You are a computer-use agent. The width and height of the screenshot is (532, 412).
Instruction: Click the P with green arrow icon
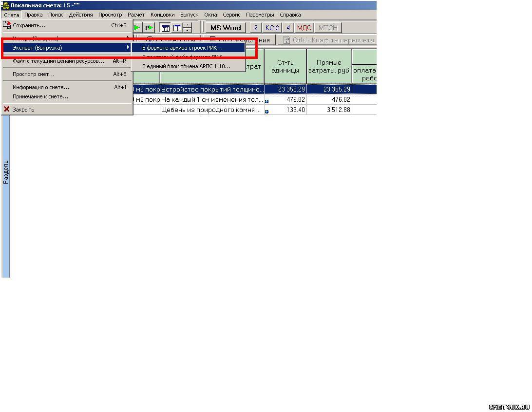[x=149, y=28]
